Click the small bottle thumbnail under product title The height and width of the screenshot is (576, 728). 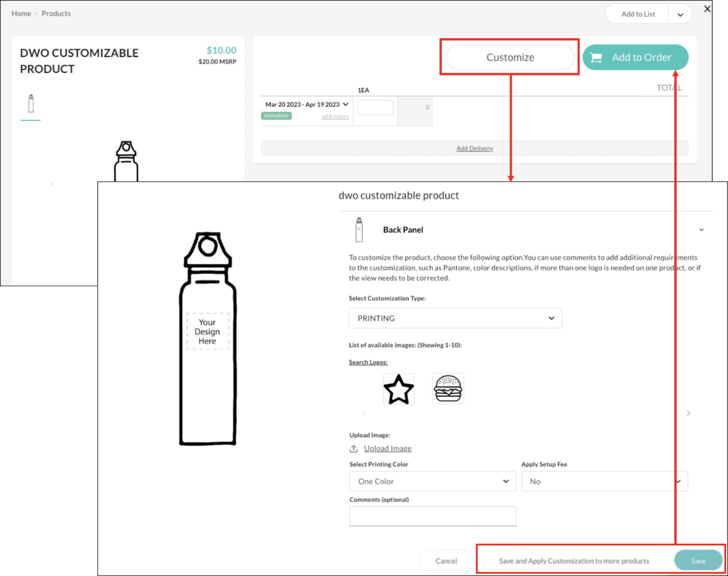31,104
